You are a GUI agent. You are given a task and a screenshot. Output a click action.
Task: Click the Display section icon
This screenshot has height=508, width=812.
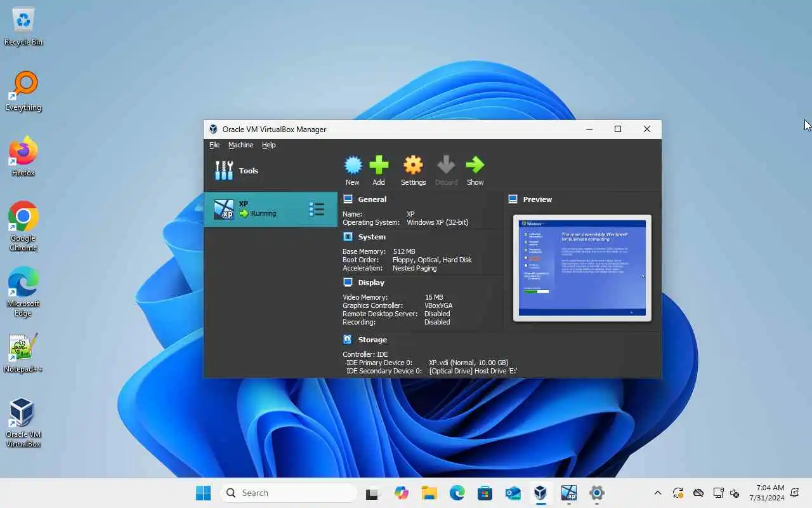point(348,283)
